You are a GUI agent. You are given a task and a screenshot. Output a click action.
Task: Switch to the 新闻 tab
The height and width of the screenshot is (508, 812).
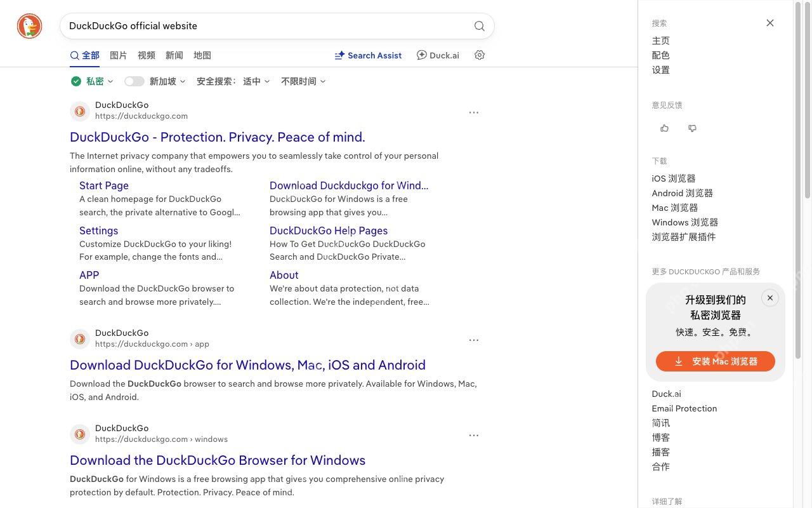(x=174, y=55)
